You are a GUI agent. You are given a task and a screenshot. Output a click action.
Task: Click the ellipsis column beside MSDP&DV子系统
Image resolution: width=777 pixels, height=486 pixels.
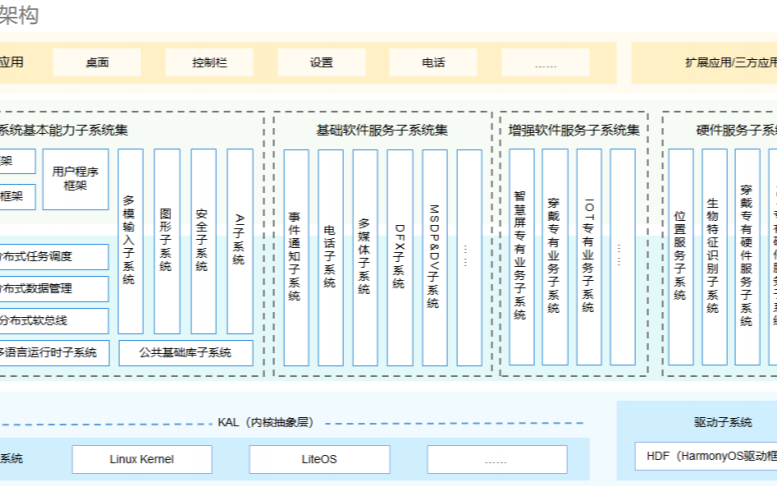[x=469, y=258]
